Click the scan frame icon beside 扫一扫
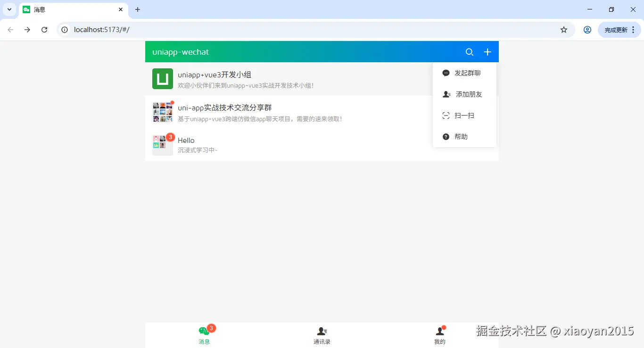 446,116
